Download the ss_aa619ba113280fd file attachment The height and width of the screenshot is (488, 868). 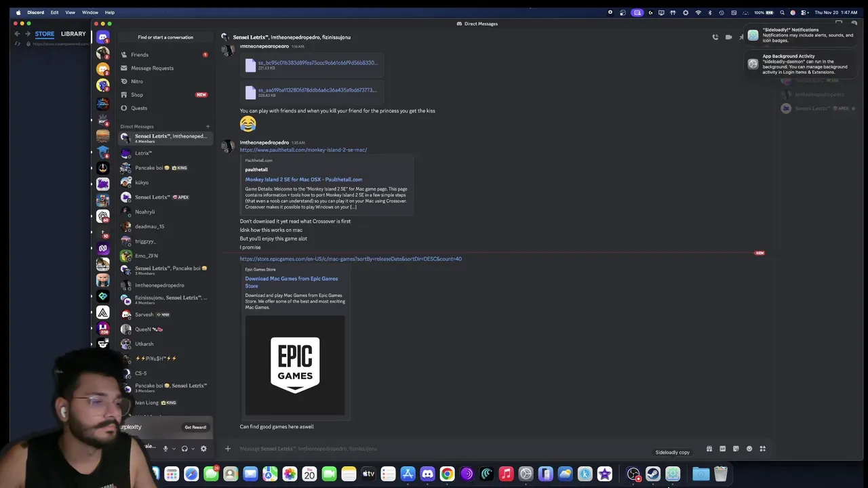click(x=317, y=90)
